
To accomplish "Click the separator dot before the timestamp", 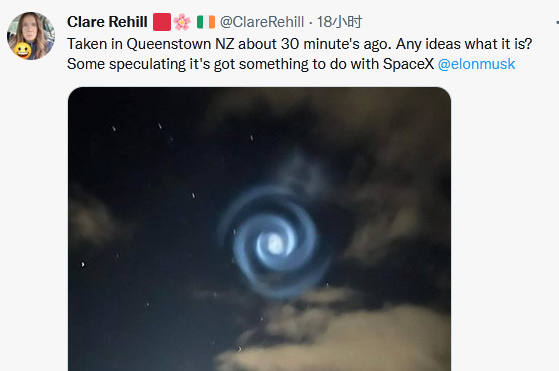I will (x=311, y=23).
